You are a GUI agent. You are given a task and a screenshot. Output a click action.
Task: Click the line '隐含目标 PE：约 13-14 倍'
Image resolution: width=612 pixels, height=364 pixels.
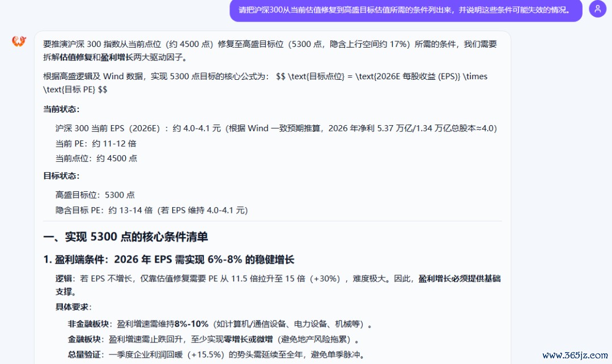151,211
